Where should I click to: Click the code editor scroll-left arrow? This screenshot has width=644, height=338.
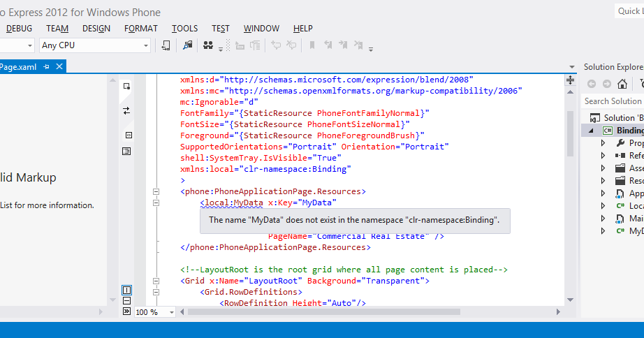click(x=182, y=312)
